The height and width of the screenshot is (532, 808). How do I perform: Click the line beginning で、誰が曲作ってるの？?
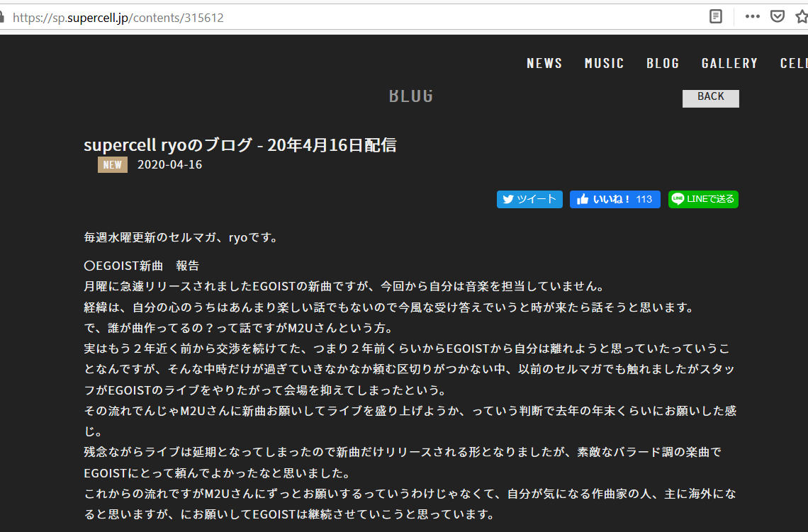pos(239,328)
